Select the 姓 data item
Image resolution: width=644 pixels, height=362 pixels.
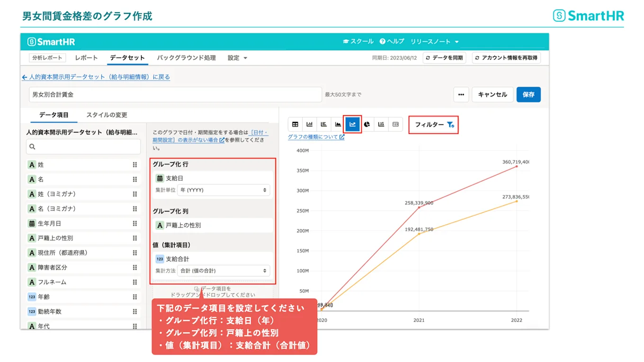tap(83, 165)
